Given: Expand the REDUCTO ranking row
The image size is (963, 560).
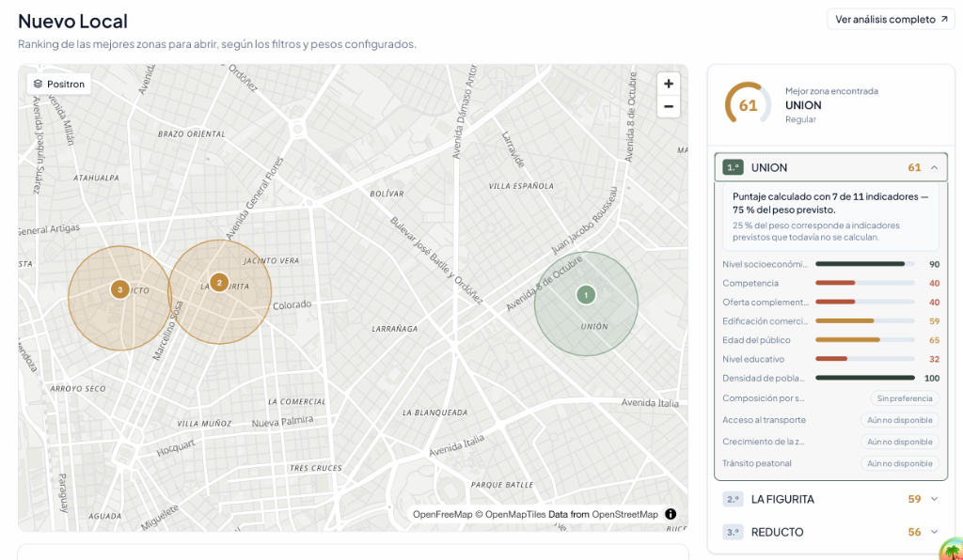Looking at the screenshot, I should [x=831, y=532].
